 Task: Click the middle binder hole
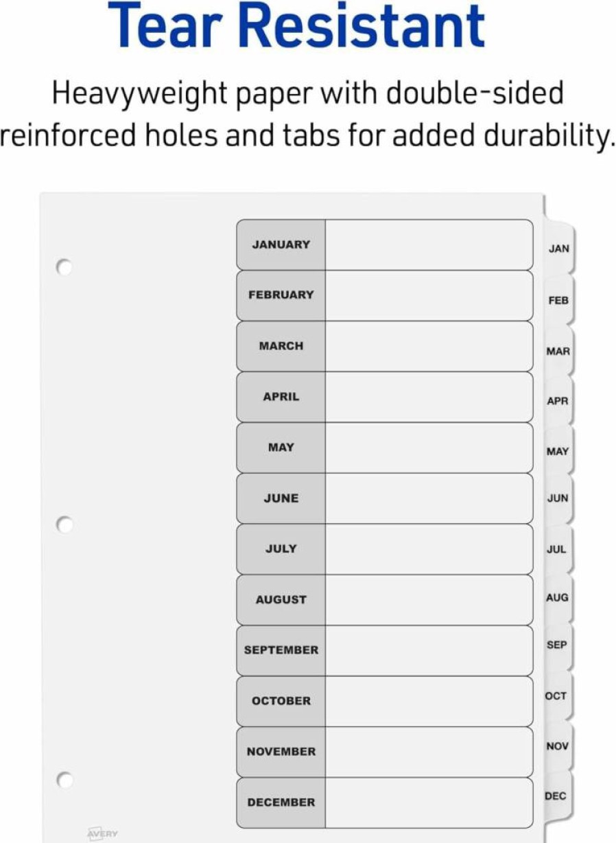coord(64,525)
